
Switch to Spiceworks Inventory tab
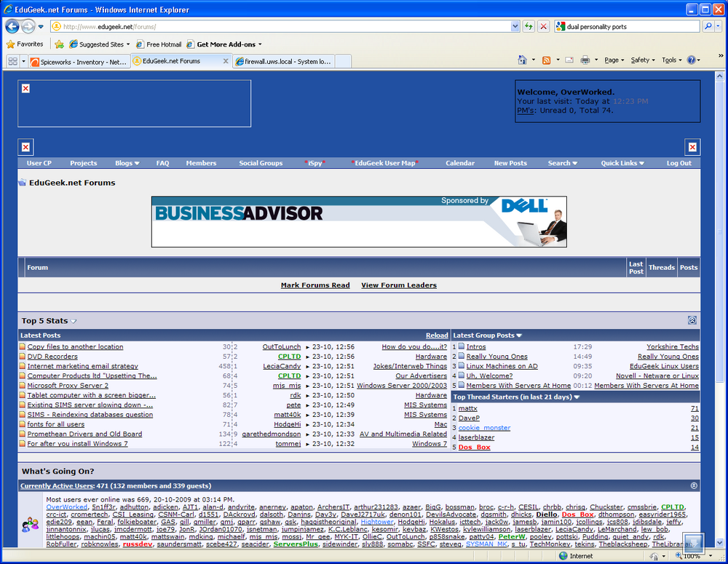pos(78,62)
